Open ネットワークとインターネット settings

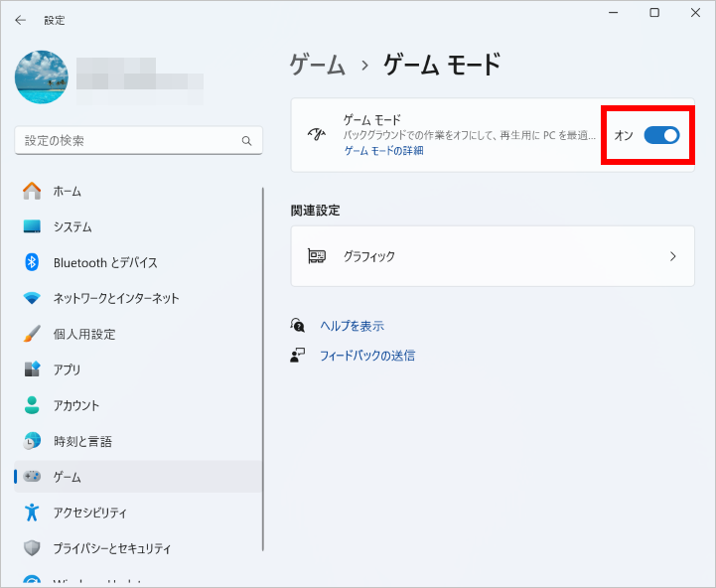[x=138, y=298]
